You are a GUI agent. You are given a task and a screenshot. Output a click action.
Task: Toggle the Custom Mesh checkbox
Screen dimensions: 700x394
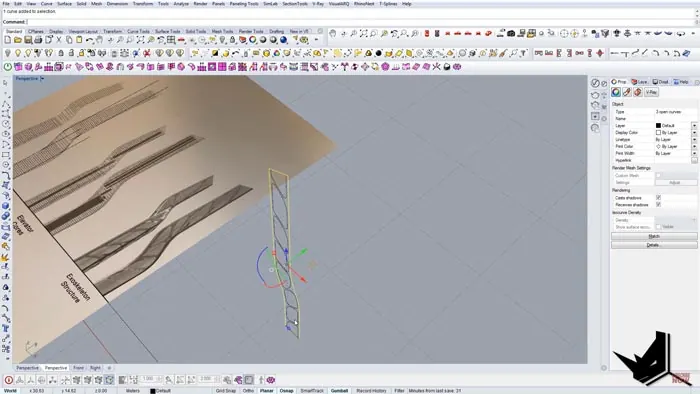pos(658,175)
